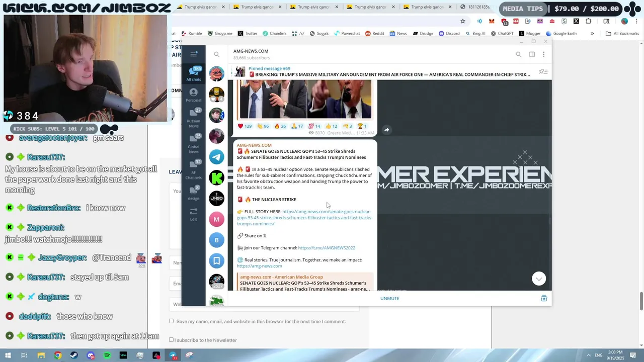Open Steam from the taskbar
This screenshot has width=644, height=362.
(74, 355)
